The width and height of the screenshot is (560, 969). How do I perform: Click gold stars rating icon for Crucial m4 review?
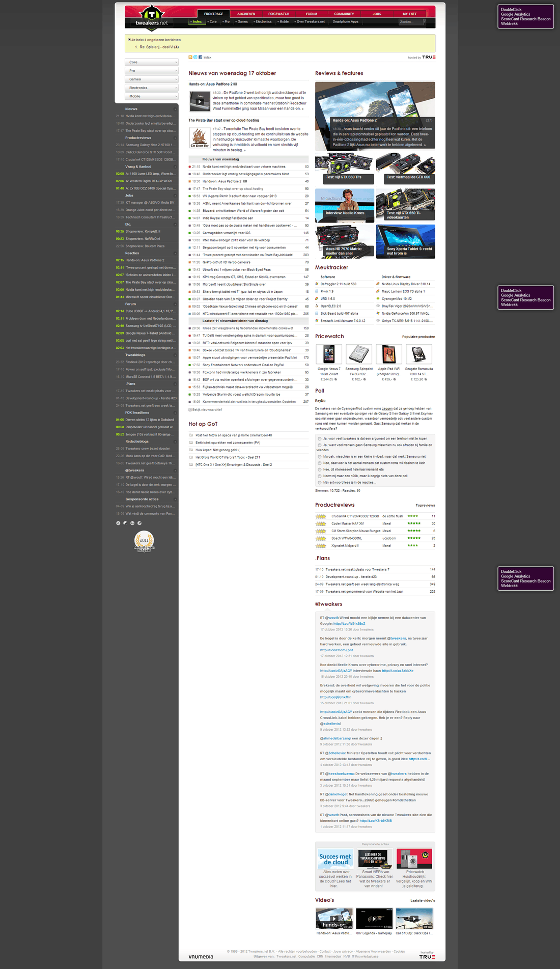(321, 516)
